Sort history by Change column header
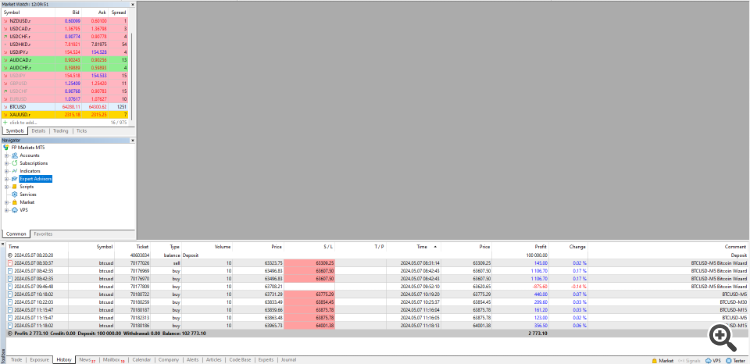The image size is (750, 364). point(569,246)
